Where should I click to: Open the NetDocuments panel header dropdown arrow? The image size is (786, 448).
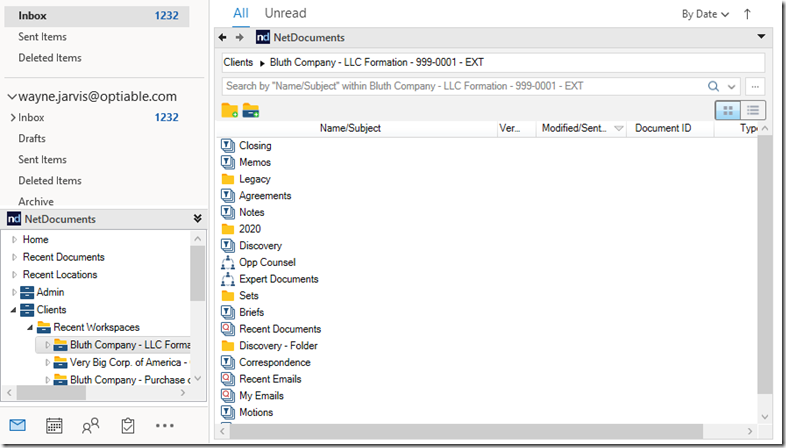761,37
